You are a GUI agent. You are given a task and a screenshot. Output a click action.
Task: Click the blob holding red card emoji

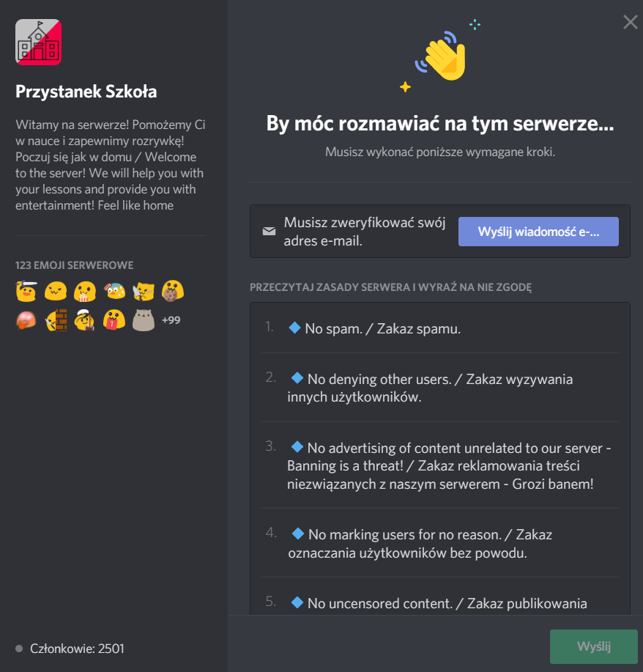(x=114, y=320)
